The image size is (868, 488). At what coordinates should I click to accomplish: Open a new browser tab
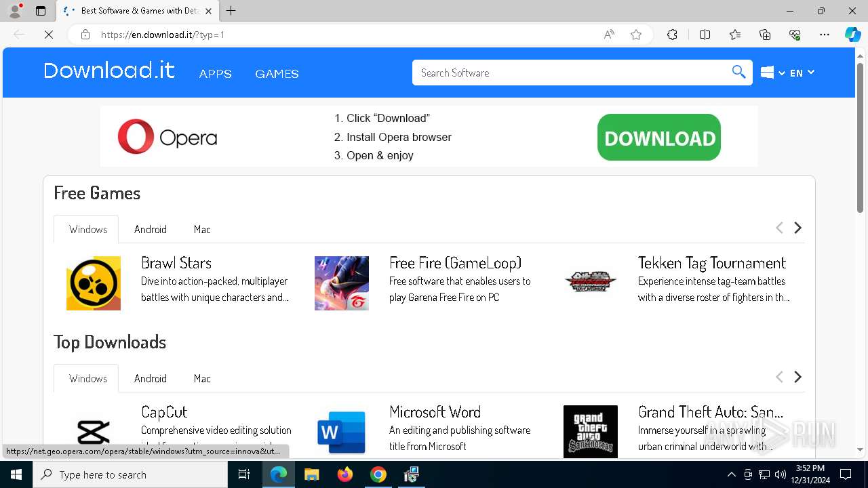coord(231,11)
